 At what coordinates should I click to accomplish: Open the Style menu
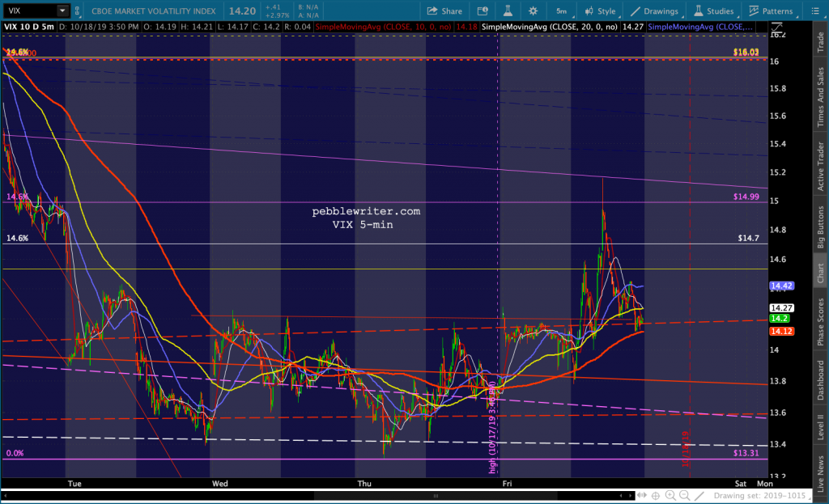599,11
